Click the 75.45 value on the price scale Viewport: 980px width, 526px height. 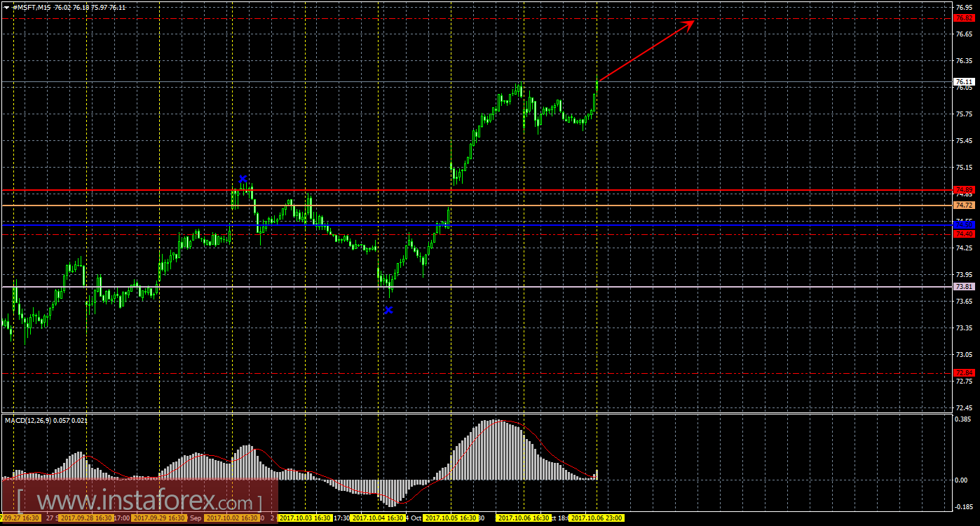(964, 141)
